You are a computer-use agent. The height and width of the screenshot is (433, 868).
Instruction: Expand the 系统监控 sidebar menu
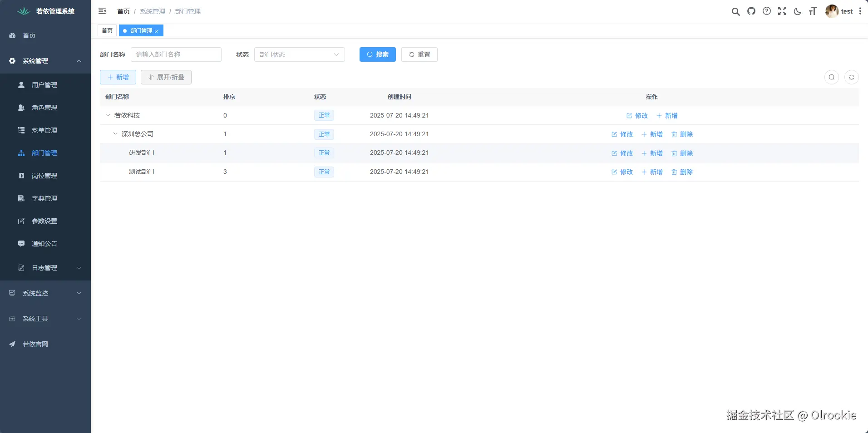coord(45,293)
